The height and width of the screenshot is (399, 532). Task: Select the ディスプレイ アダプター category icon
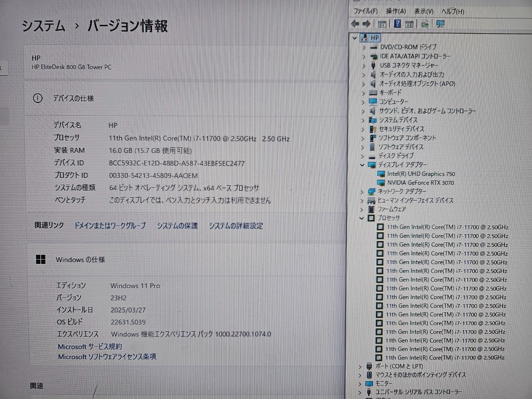tap(372, 165)
